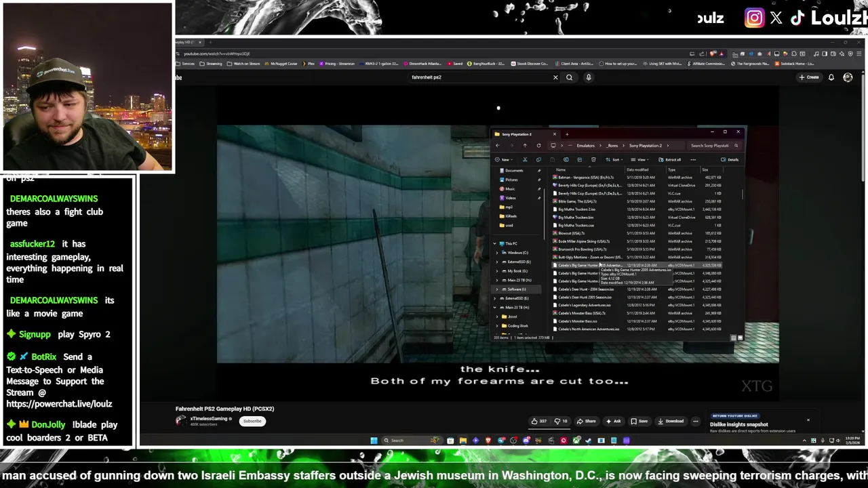The image size is (868, 488).
Task: Click the YouTube search magnifier button
Action: [x=570, y=77]
